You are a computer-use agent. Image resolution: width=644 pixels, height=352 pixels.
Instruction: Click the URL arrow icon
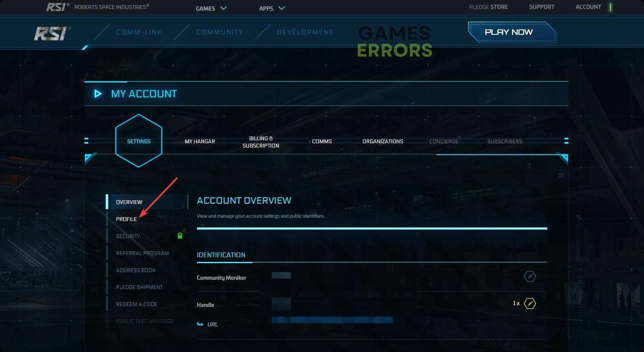(x=200, y=324)
